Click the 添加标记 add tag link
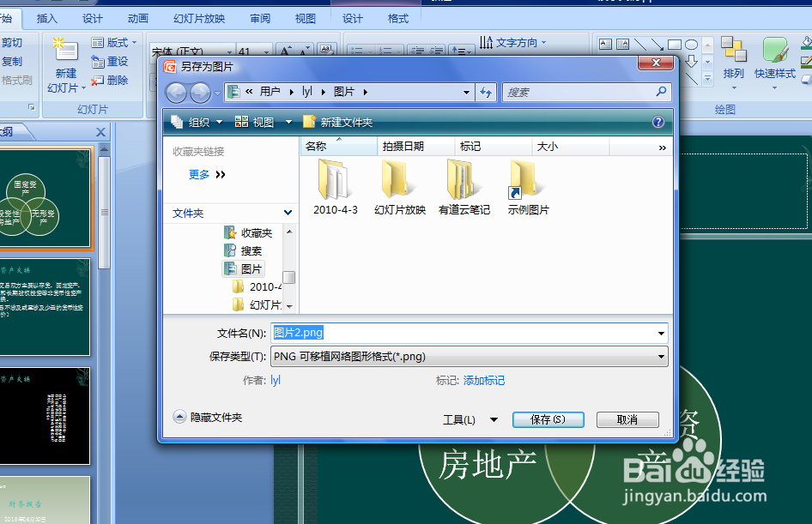 pyautogui.click(x=483, y=380)
